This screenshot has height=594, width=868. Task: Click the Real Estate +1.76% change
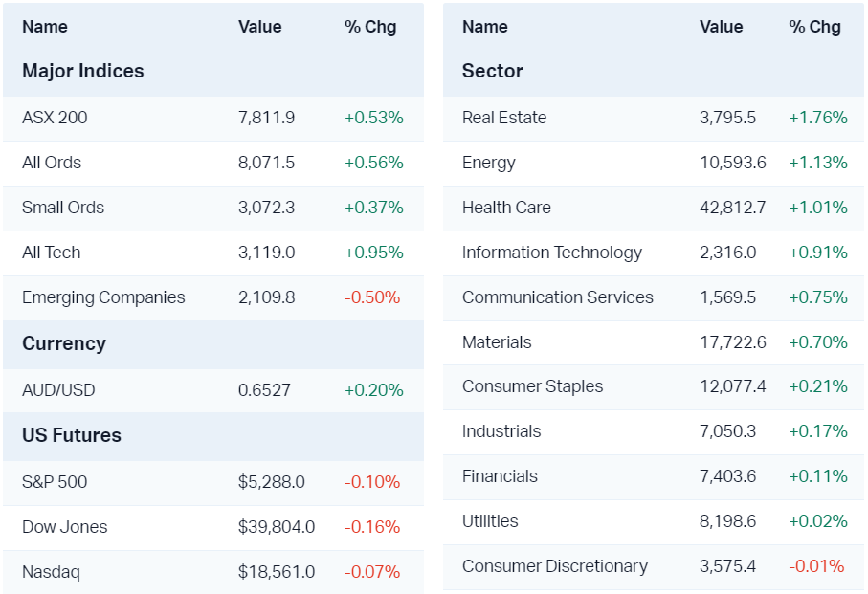[818, 118]
